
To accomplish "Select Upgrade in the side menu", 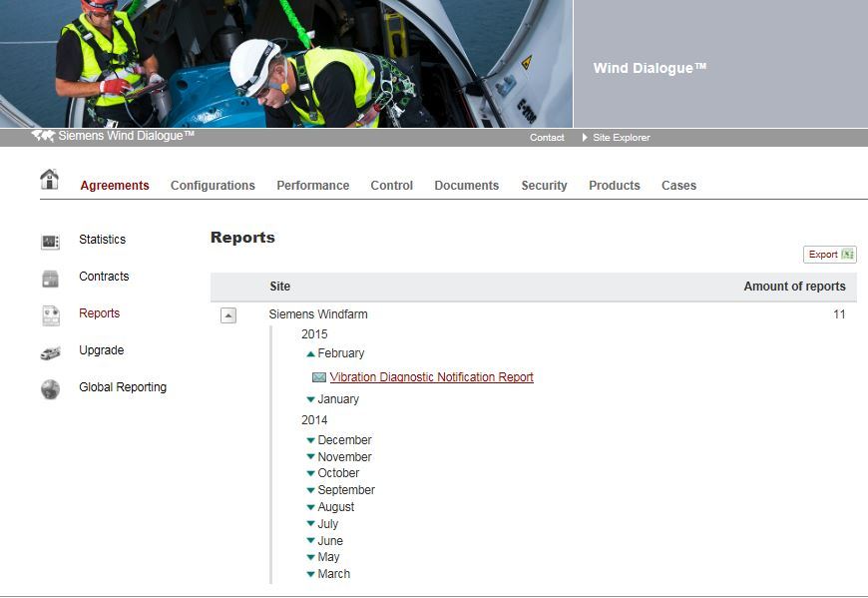I will click(102, 350).
